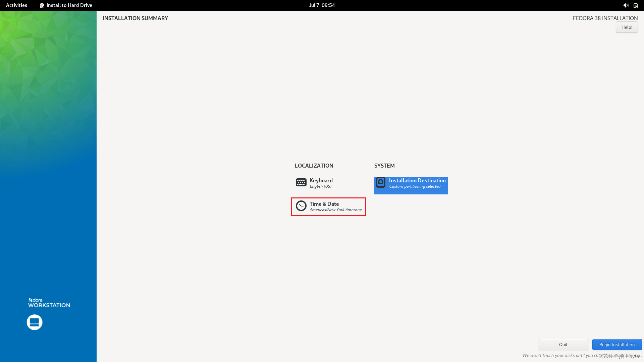Click the Custom partitioning selected status text

pyautogui.click(x=415, y=186)
